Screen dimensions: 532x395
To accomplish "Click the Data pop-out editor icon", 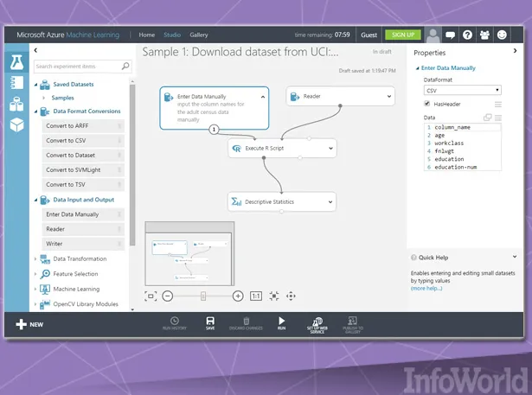I will tap(487, 118).
